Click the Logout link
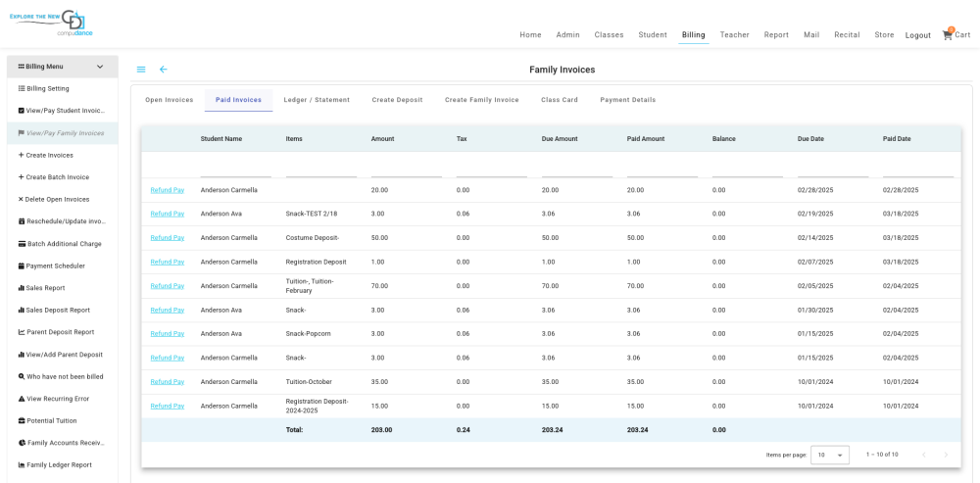Viewport: 980px width, 483px height. tap(917, 35)
